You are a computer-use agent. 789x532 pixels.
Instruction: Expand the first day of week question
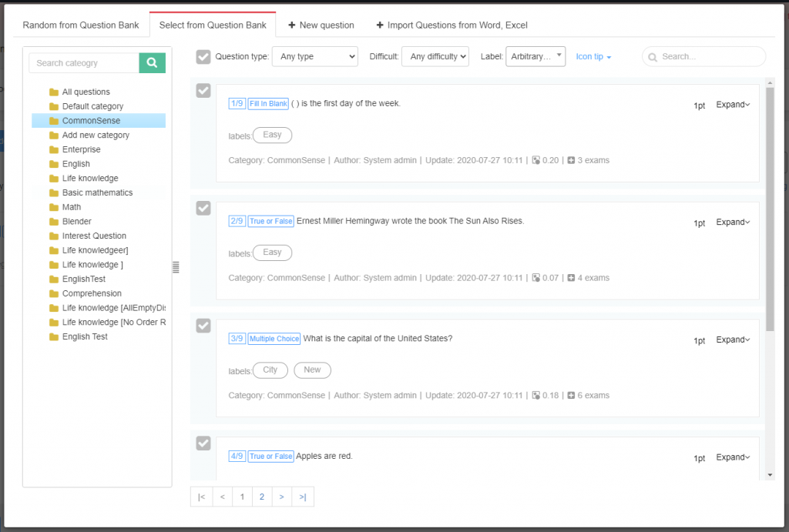tap(733, 105)
